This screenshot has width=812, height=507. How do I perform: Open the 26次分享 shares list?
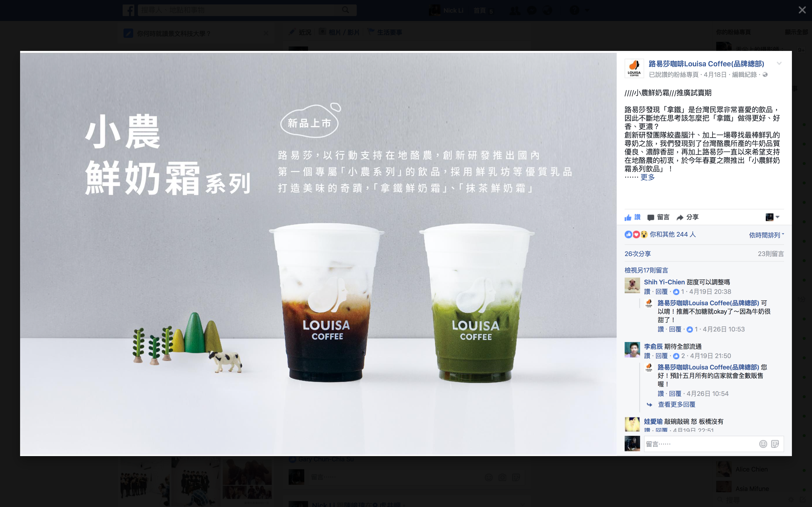[638, 254]
